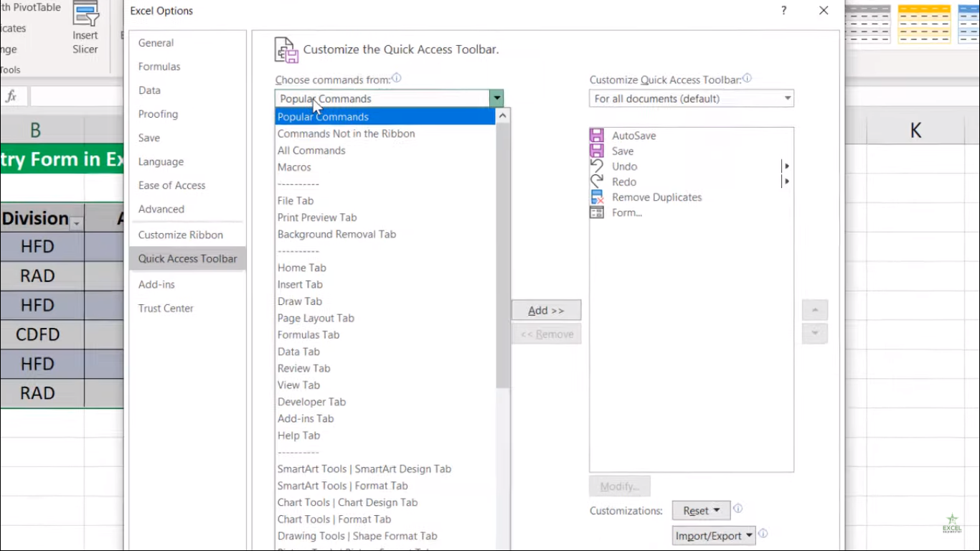This screenshot has height=551, width=980.
Task: Select File Tab option
Action: 385,201
